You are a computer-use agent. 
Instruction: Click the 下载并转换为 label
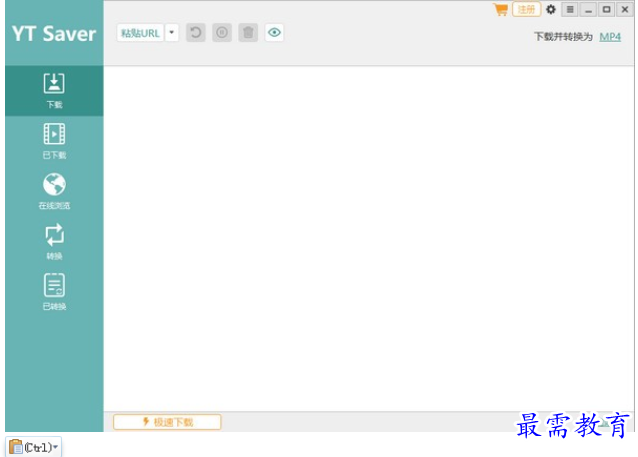(x=563, y=37)
